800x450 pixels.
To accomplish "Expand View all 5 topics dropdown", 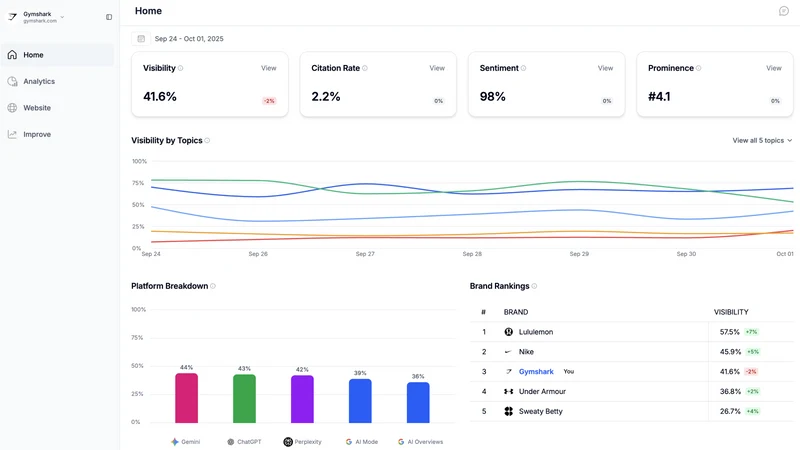I will pos(762,140).
